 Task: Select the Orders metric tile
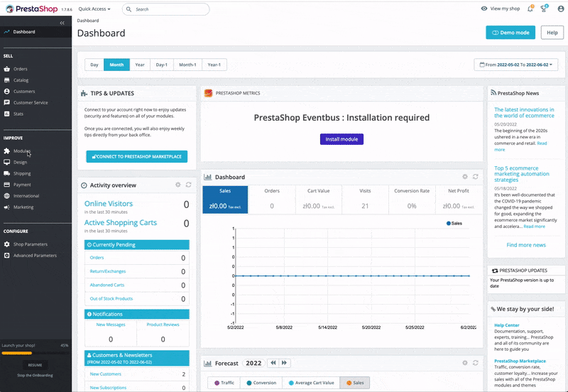coord(272,200)
